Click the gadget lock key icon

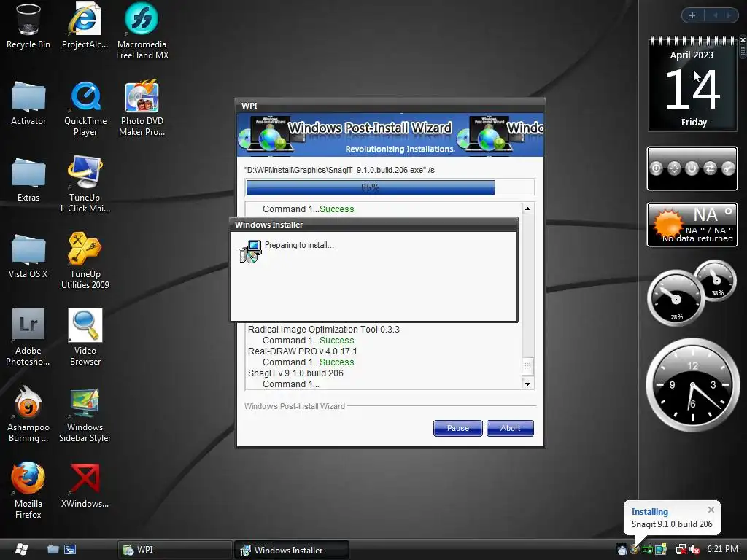pos(728,168)
